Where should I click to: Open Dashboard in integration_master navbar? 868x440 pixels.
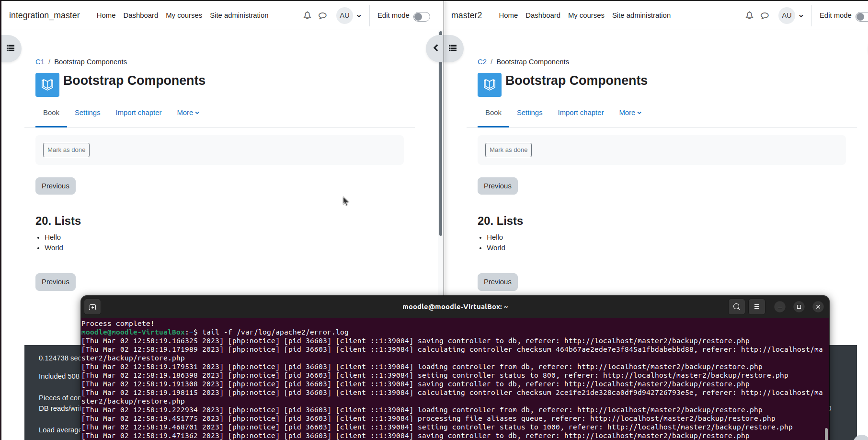(140, 15)
